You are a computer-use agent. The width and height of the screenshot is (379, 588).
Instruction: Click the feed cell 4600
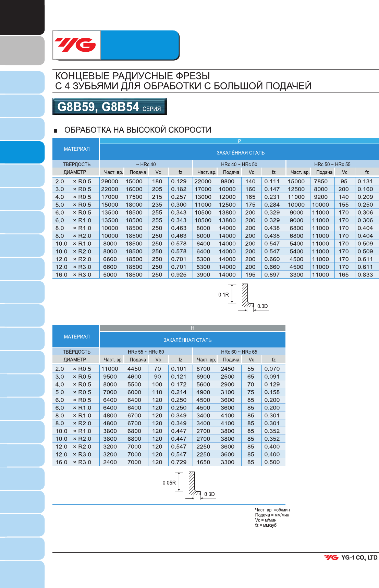click(134, 377)
